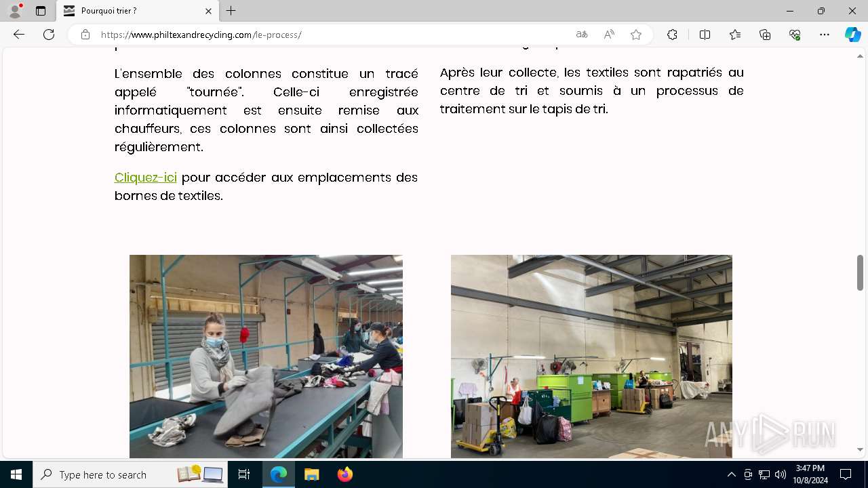Go back to the previous page
The height and width of the screenshot is (488, 868).
click(x=19, y=35)
